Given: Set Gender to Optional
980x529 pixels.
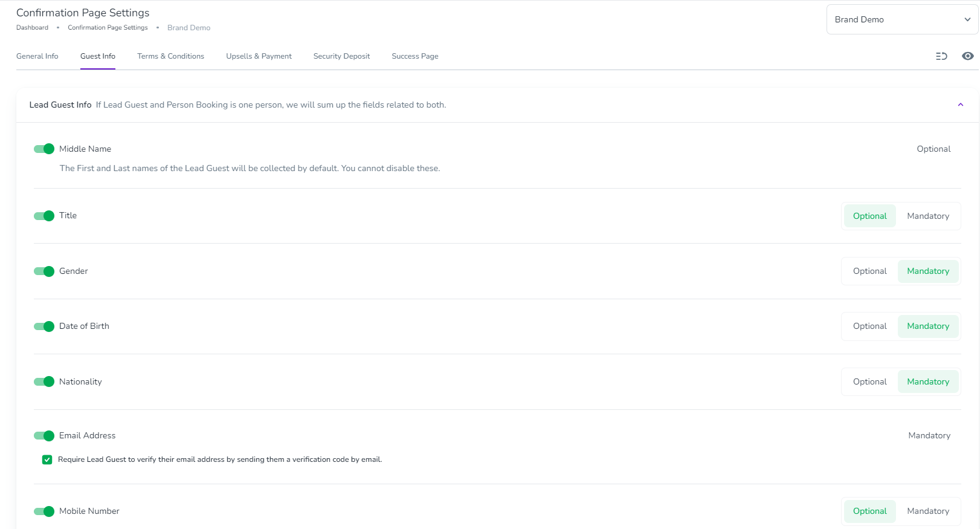Looking at the screenshot, I should coord(870,271).
